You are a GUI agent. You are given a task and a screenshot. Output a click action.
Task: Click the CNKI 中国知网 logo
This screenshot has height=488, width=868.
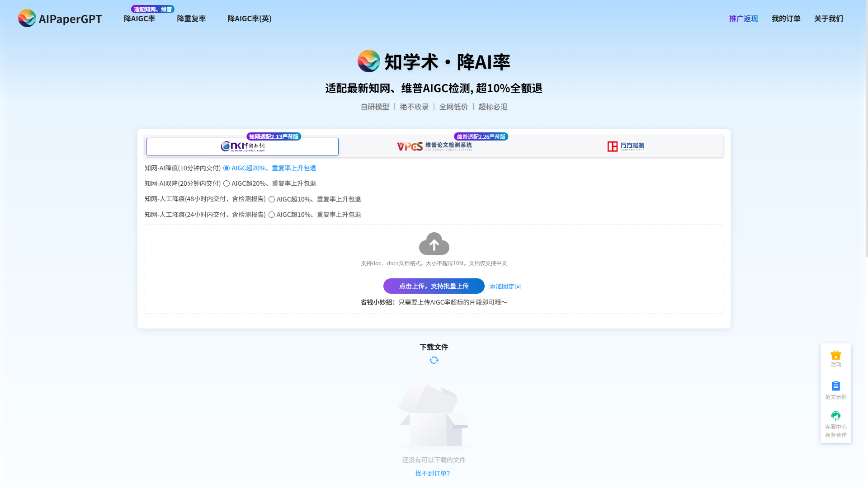tap(242, 146)
